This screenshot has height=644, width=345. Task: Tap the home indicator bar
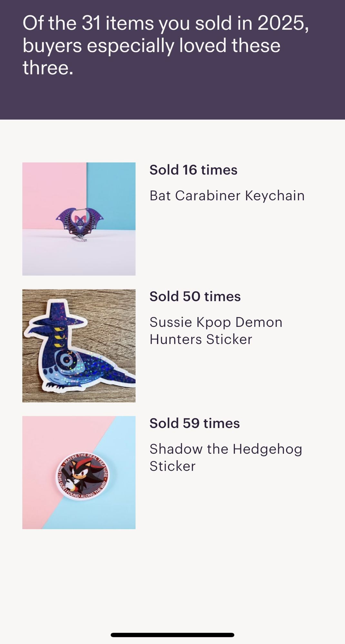[172, 635]
